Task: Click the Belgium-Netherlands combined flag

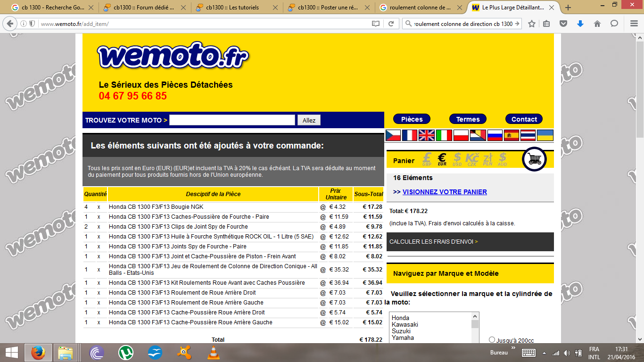Action: point(478,135)
